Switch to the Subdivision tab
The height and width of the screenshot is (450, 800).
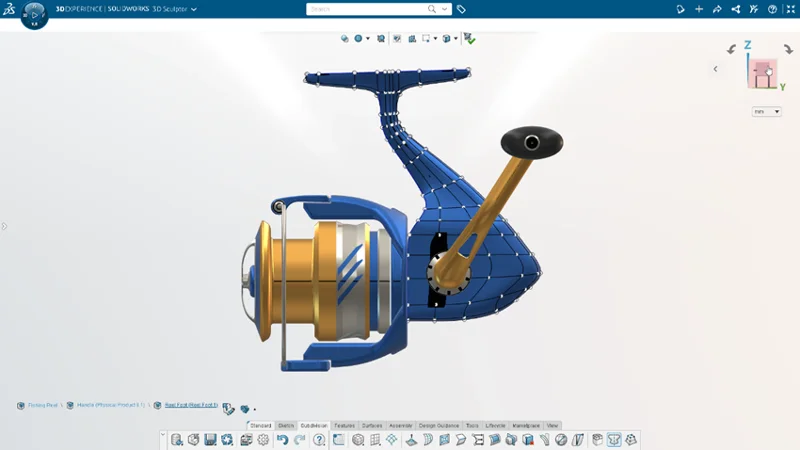pyautogui.click(x=314, y=425)
